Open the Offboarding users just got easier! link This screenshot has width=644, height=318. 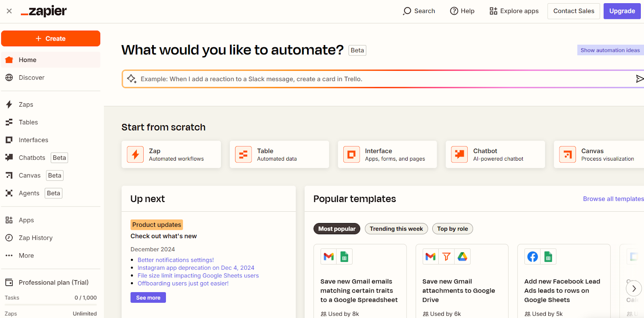183,283
